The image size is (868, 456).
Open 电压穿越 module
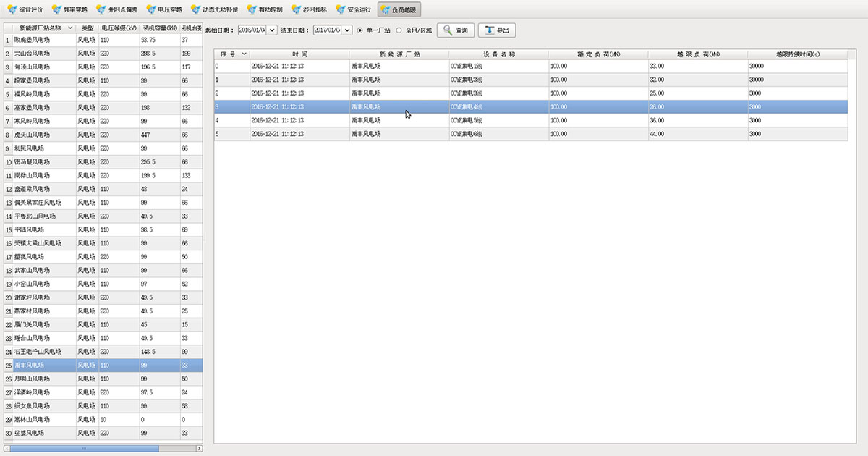(164, 10)
